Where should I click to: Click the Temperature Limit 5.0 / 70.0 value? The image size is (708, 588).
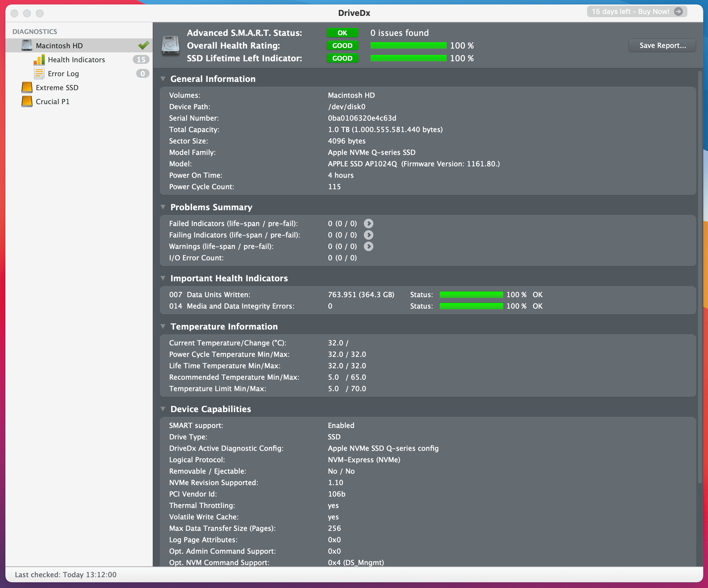tap(347, 389)
